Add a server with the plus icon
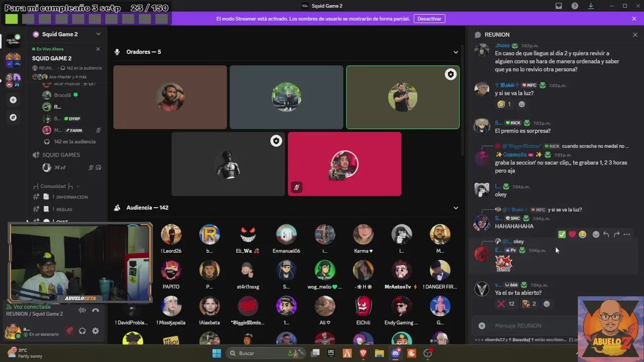This screenshot has width=644, height=362. 13,100
